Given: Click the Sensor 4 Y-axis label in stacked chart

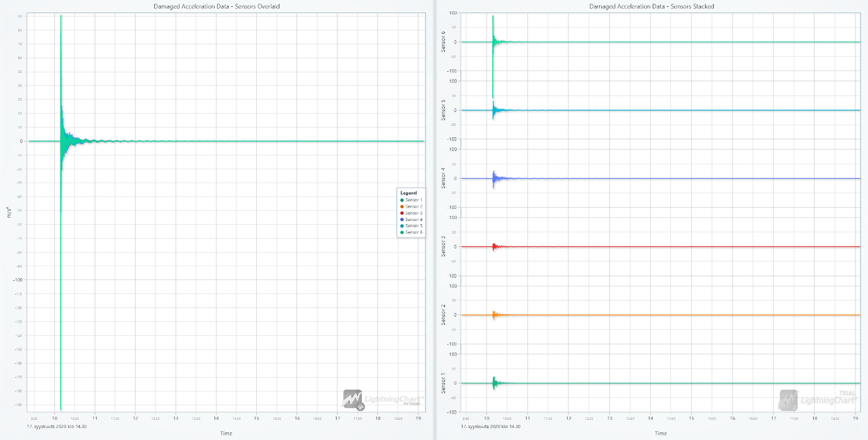Looking at the screenshot, I should (444, 178).
